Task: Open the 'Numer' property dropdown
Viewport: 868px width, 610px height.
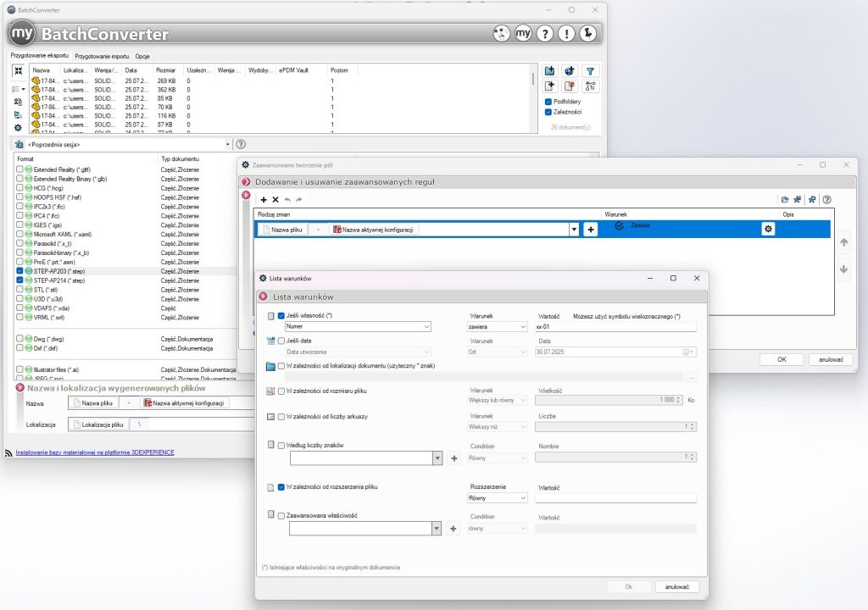Action: pyautogui.click(x=358, y=326)
